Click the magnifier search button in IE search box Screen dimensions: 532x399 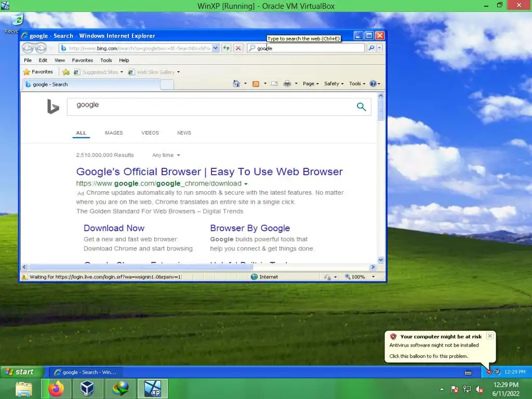371,48
